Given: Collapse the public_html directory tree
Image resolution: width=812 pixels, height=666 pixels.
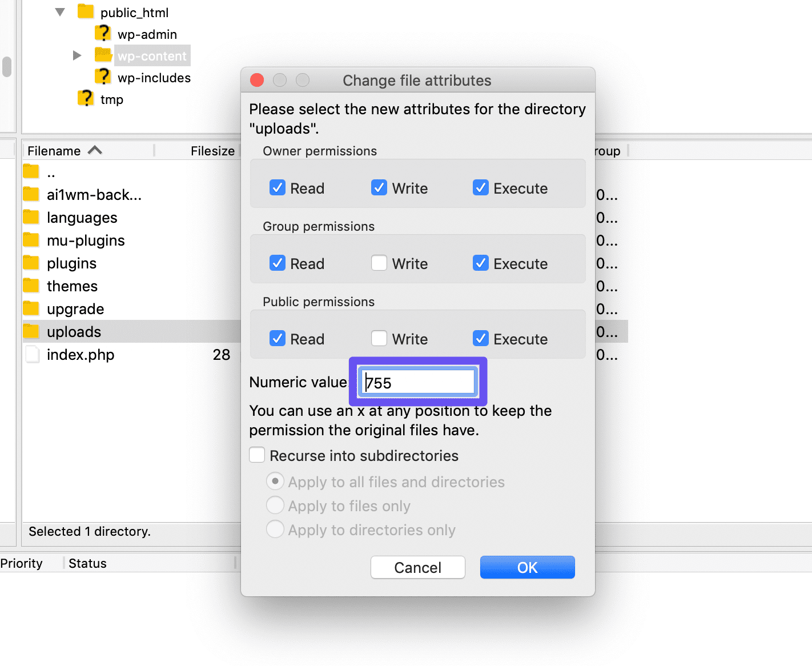Looking at the screenshot, I should [59, 11].
